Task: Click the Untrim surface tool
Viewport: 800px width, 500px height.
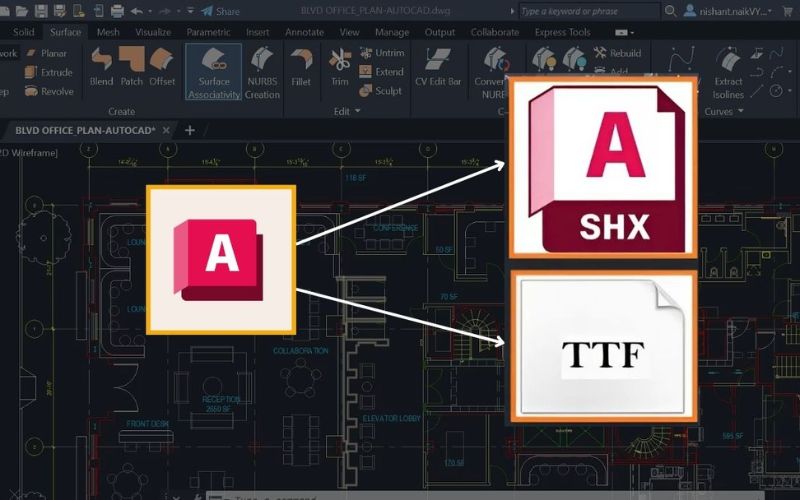Action: coord(382,53)
